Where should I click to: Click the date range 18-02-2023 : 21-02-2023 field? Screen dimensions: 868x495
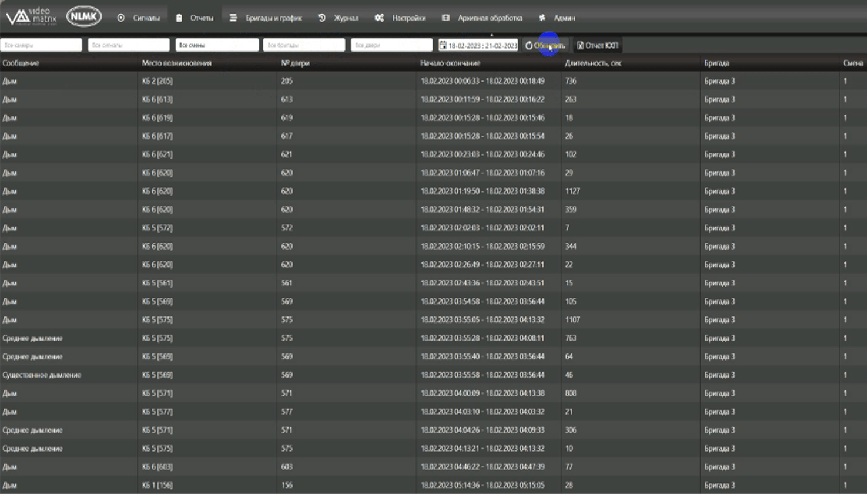pyautogui.click(x=482, y=45)
